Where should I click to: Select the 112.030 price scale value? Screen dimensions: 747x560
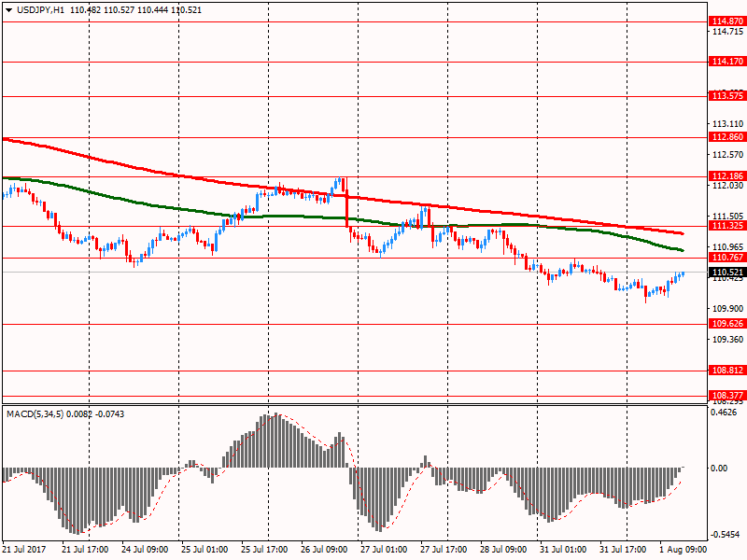coord(727,186)
